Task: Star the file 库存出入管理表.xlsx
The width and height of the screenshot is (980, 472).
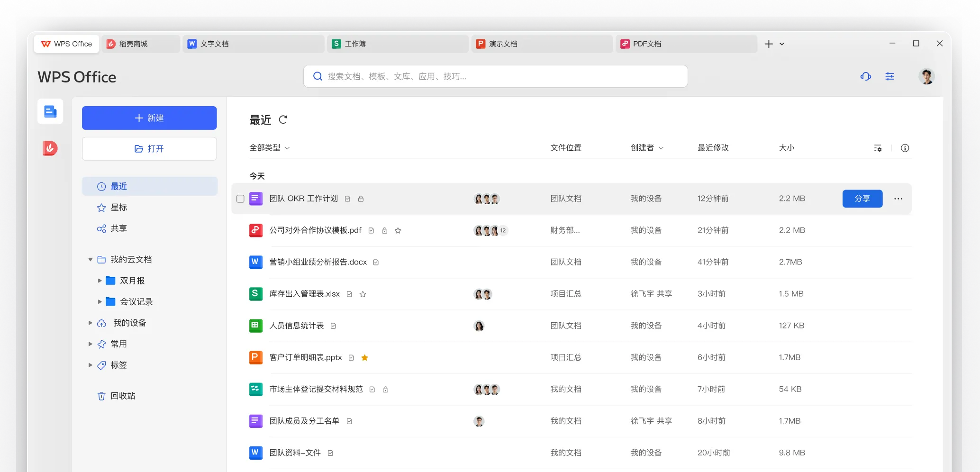Action: click(x=363, y=294)
